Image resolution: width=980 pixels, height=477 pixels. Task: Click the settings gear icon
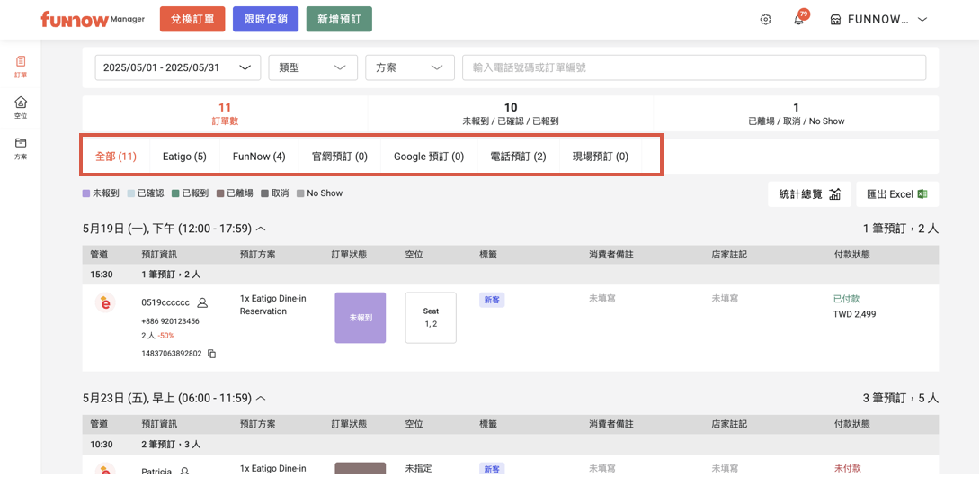(x=765, y=20)
